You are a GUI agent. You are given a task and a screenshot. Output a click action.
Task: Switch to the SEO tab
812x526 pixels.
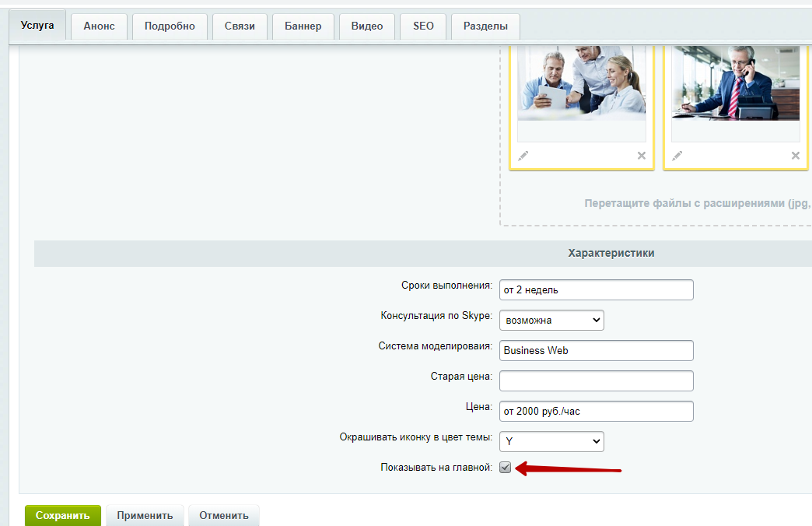coord(423,26)
